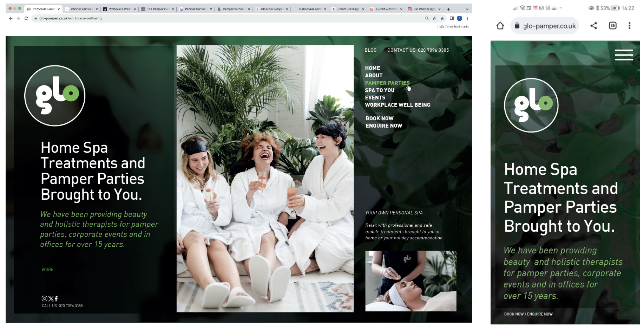Go back using the desktop browser back arrow
Viewport: 644px width, 329px height.
tap(11, 18)
